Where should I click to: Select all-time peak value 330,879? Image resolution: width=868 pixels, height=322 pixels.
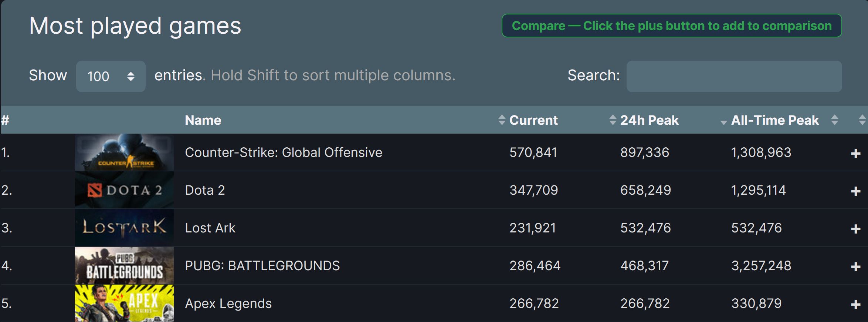(x=756, y=303)
